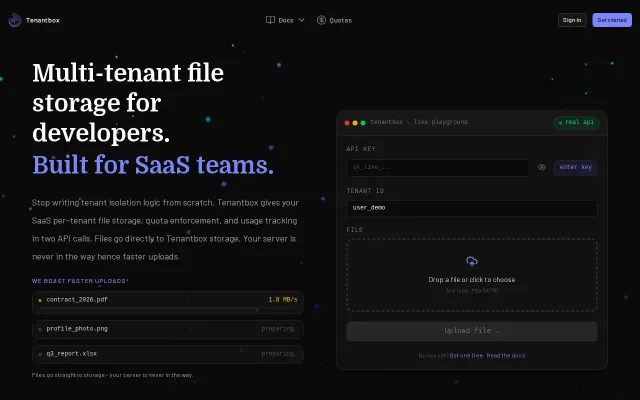This screenshot has width=640, height=400.
Task: Click the Upload file button
Action: point(472,331)
